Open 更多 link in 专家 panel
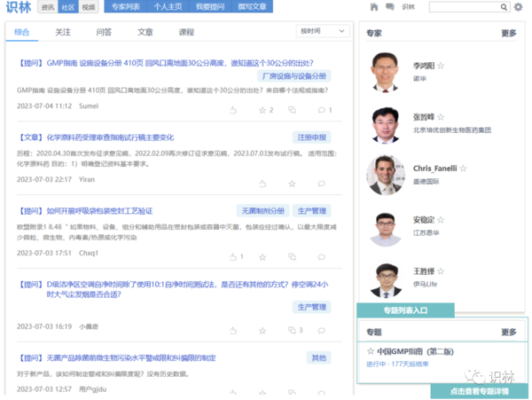 [509, 33]
